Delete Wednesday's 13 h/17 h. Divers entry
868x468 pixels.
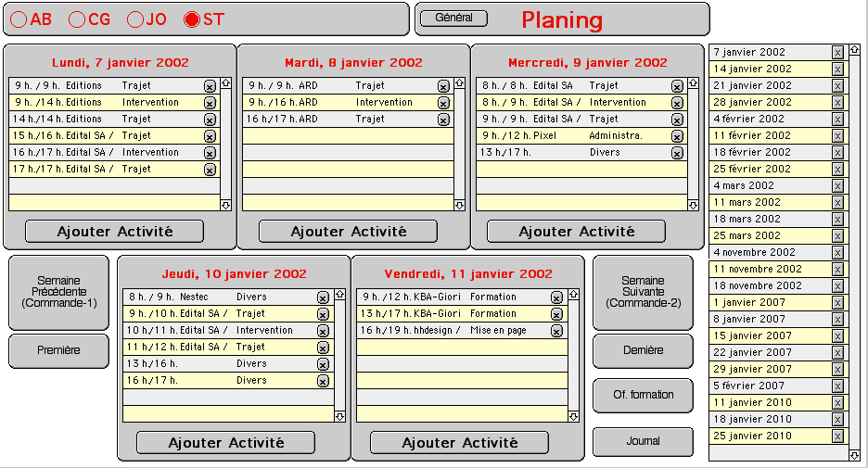(677, 153)
